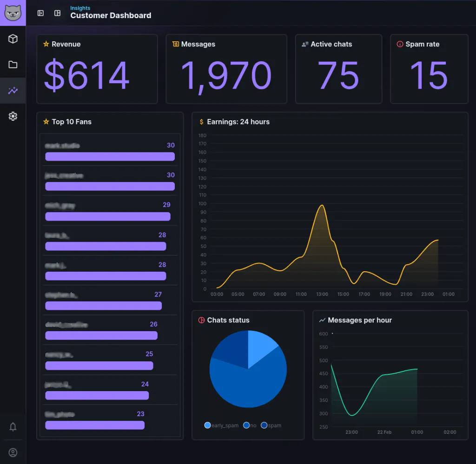
Task: Click the Top 10 Fans star icon
Action: pos(46,122)
